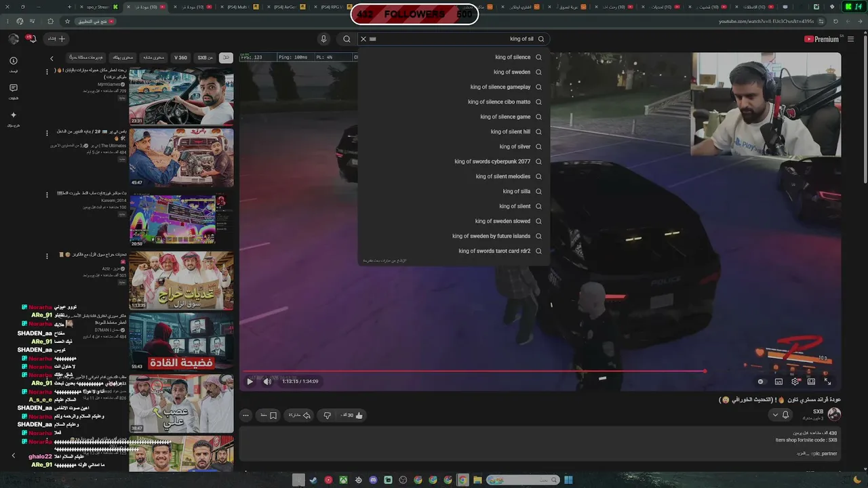Open options menu for the 23:31 video

pos(47,71)
